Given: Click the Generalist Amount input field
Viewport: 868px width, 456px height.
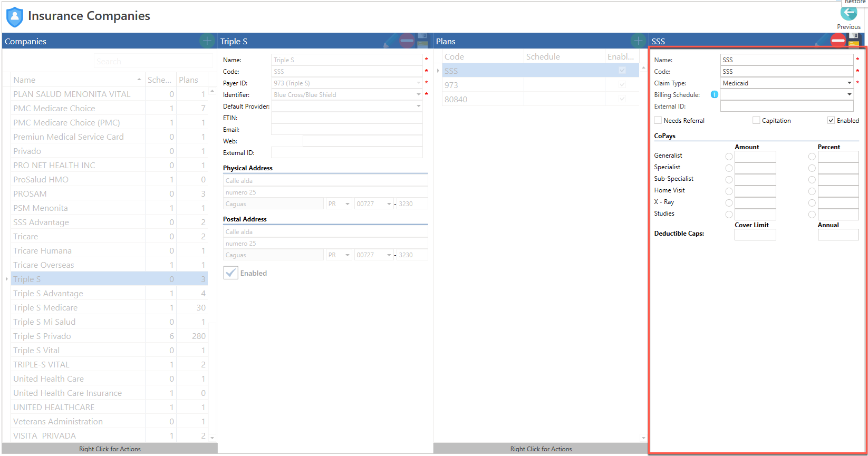Looking at the screenshot, I should coord(755,157).
